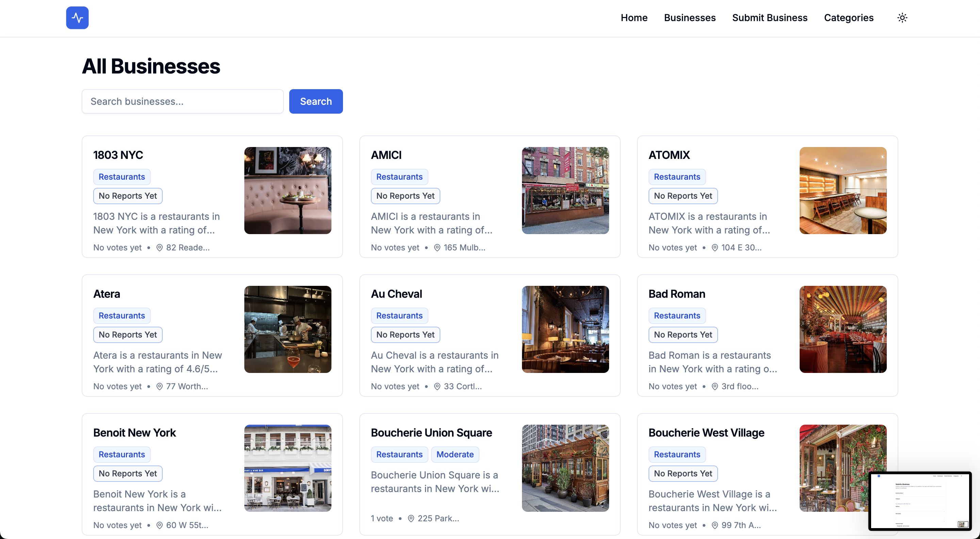Viewport: 980px width, 539px height.
Task: Click location pin icon beside 104 E 30
Action: pyautogui.click(x=715, y=248)
